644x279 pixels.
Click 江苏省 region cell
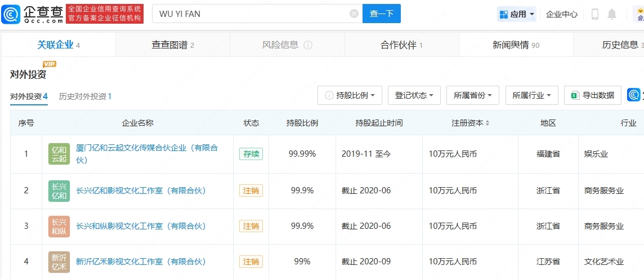click(548, 262)
